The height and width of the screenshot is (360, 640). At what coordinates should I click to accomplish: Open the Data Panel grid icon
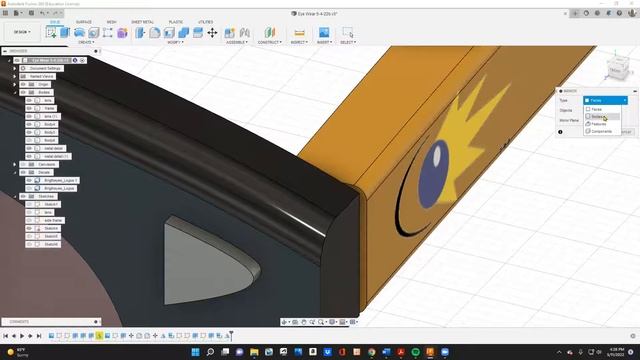5,13
